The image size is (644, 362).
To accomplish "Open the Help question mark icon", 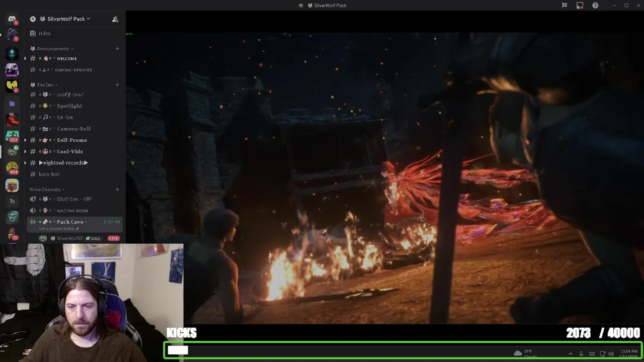I will (595, 6).
